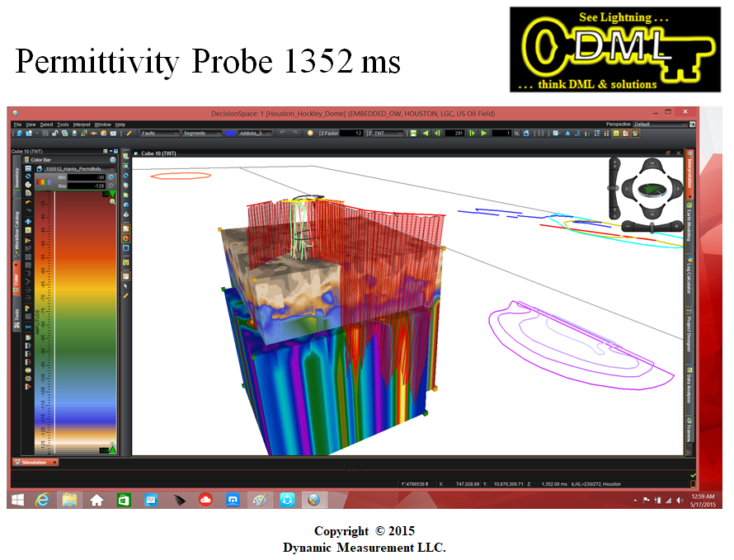Click the undo arrow in the color bar toolbar
Viewport: 734px width, 560px height.
28,201
